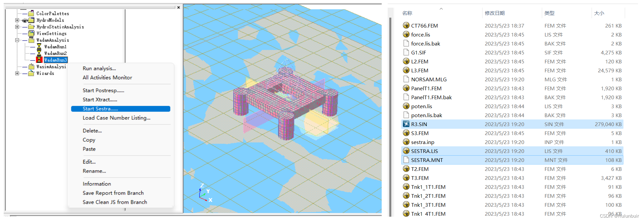
Task: Click the Tnk1_1T1.FEM file icon
Action: (x=406, y=187)
